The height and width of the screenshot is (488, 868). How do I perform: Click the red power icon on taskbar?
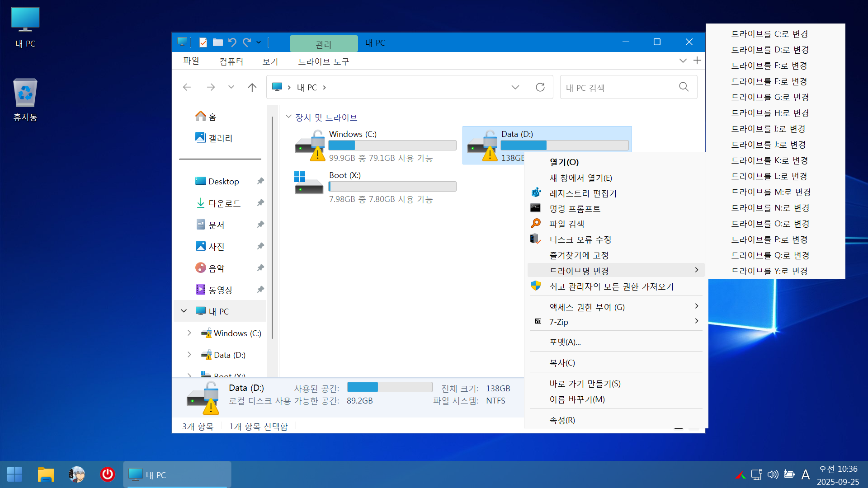click(107, 474)
